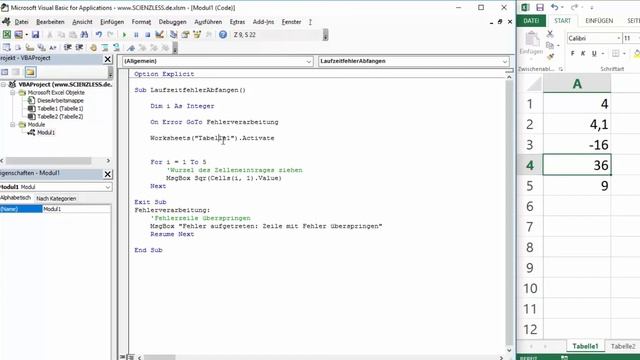This screenshot has width=640, height=360.
Task: Open the Modul1 Modul object dropdown in Properties
Action: point(108,187)
